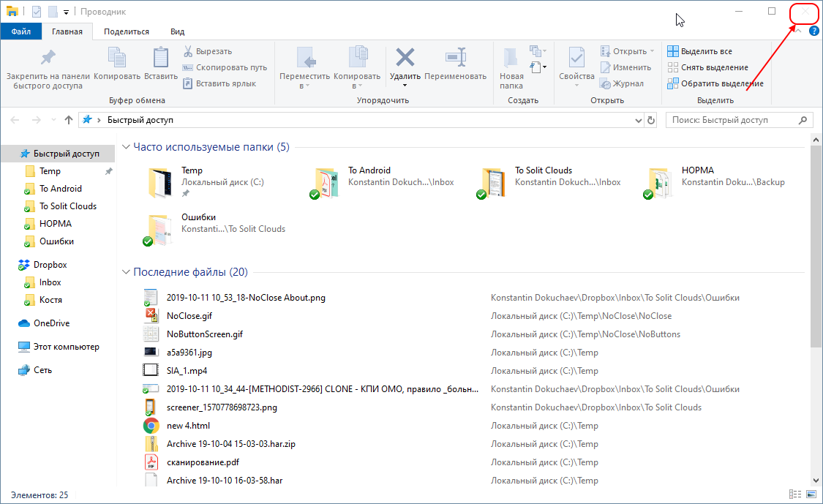The width and height of the screenshot is (823, 504).
Task: Switch to the Вид tab
Action: coord(177,31)
